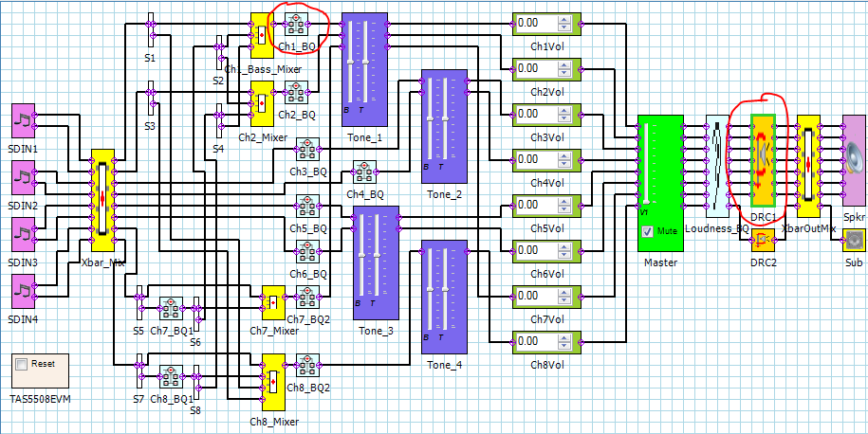Open the Xbar_Mix crossbar block
Image resolution: width=868 pixels, height=434 pixels.
click(x=103, y=199)
